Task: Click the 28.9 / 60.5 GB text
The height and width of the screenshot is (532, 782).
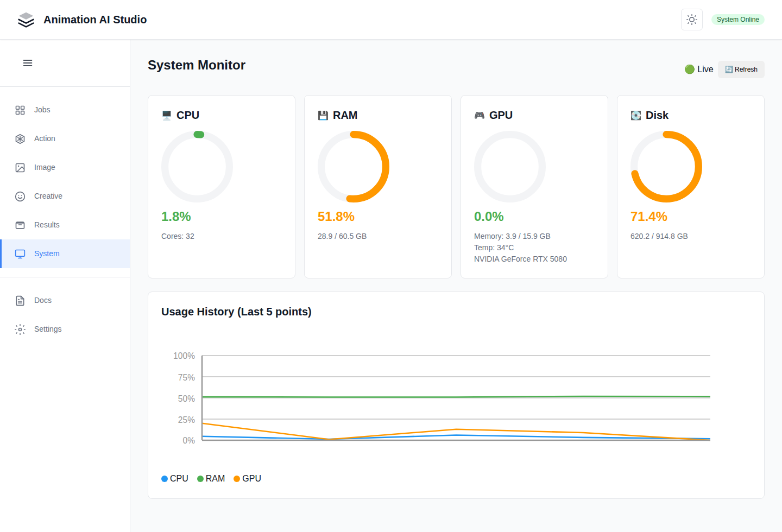Action: tap(342, 236)
